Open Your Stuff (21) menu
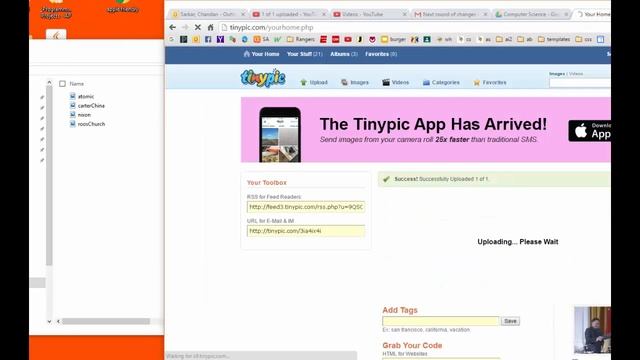Screen dimensions: 640x360 click(x=304, y=54)
